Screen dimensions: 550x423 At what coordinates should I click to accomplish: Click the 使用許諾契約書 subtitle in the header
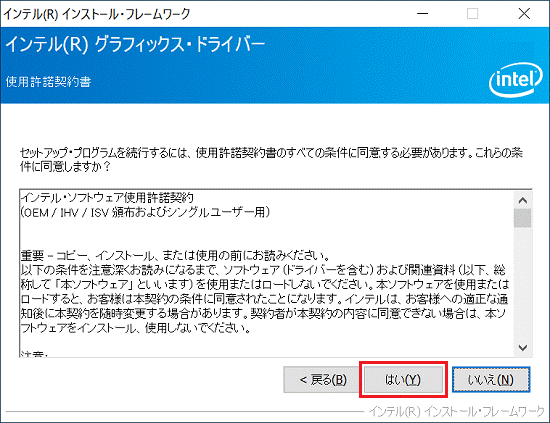click(48, 82)
